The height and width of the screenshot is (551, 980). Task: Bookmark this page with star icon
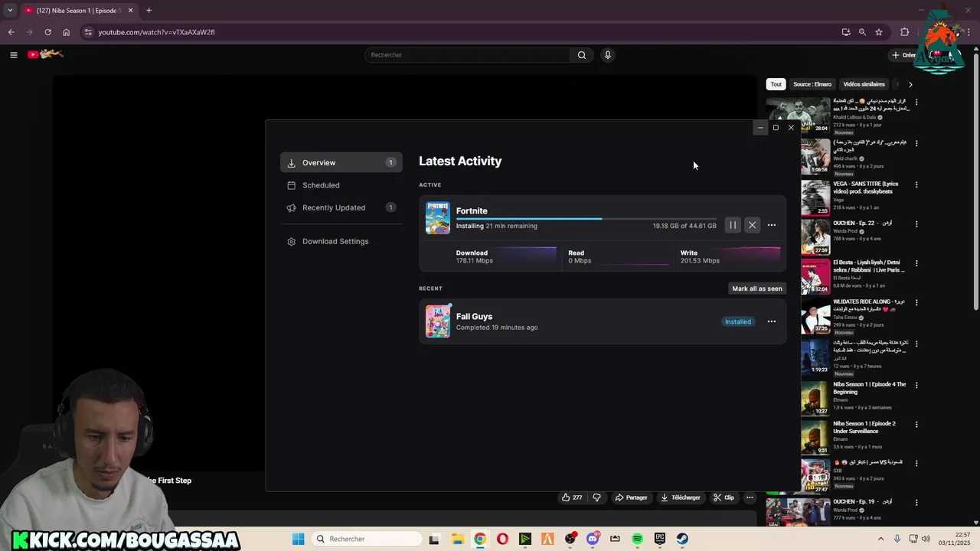pos(879,32)
